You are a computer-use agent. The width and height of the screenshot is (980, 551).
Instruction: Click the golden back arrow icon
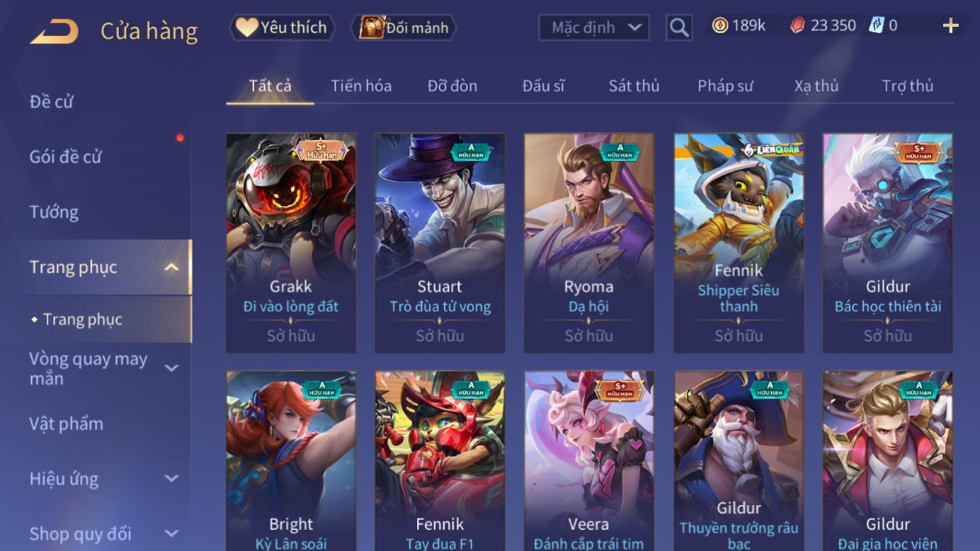(54, 30)
